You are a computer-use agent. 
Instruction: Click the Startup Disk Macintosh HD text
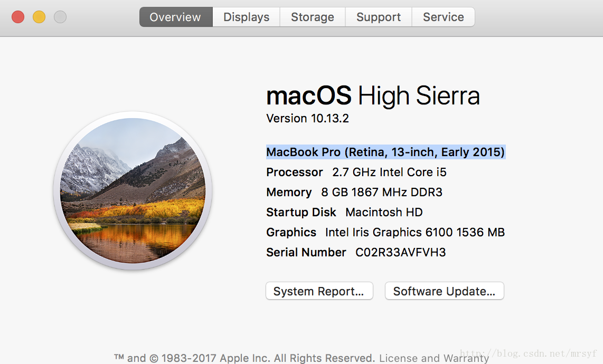tap(344, 212)
